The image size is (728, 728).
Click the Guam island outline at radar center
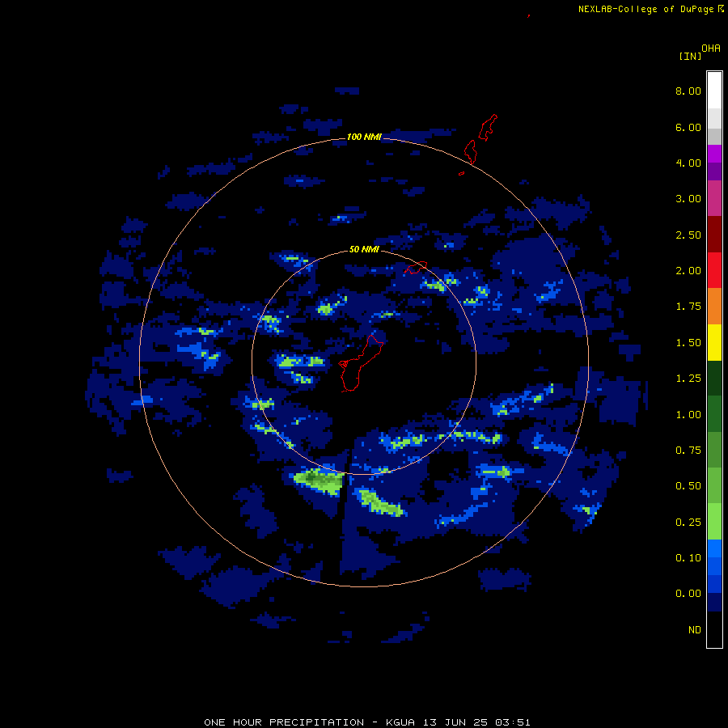tap(360, 363)
